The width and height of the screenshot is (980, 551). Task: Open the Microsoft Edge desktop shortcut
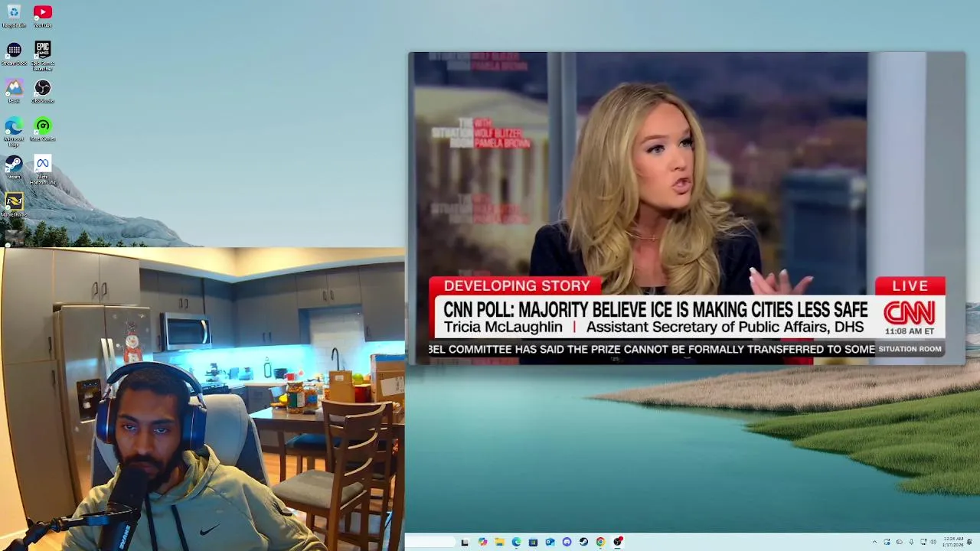14,131
